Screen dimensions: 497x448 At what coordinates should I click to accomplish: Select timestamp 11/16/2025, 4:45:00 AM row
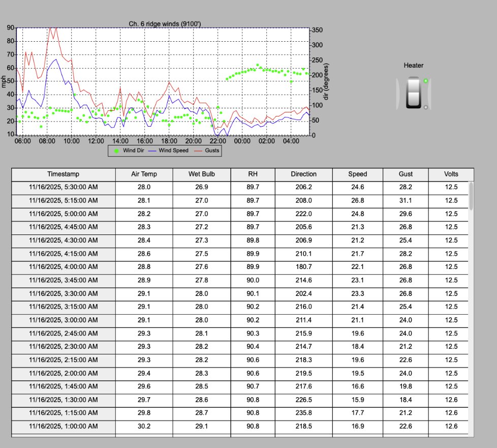[240, 227]
